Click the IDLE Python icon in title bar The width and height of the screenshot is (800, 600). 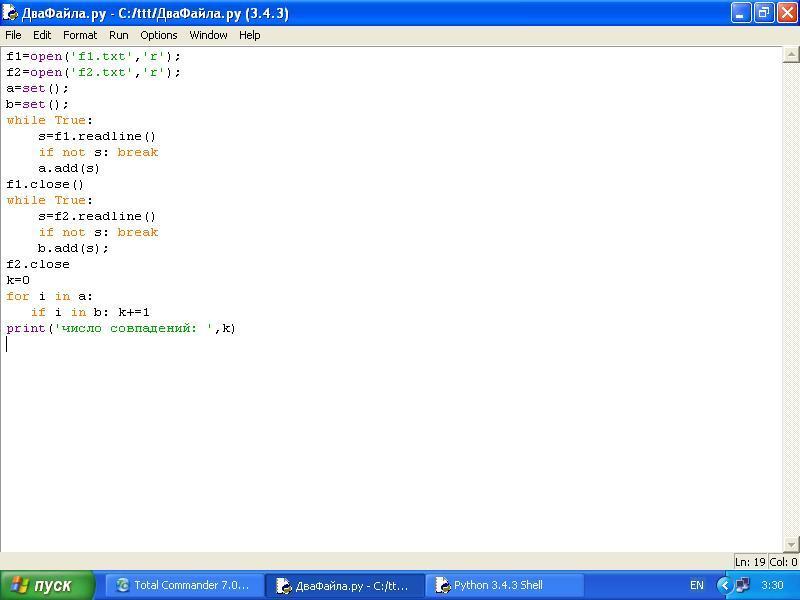click(10, 13)
